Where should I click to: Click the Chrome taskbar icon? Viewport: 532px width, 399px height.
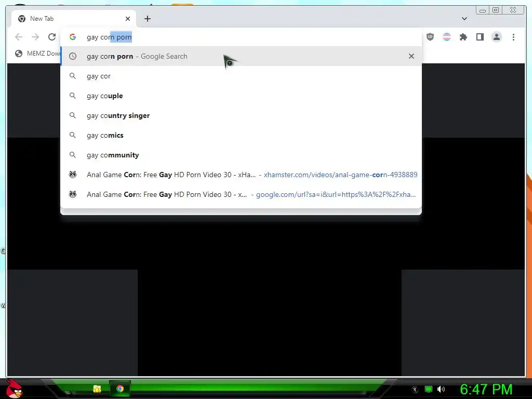pos(120,389)
